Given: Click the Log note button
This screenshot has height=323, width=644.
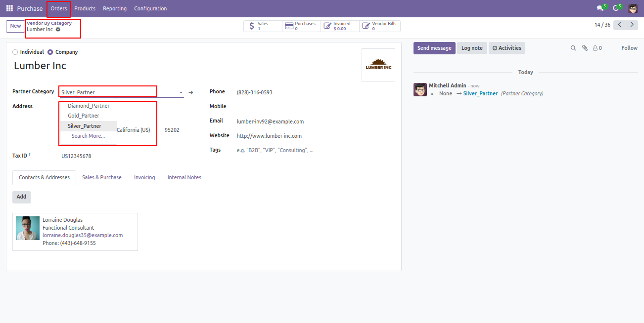Looking at the screenshot, I should (472, 48).
